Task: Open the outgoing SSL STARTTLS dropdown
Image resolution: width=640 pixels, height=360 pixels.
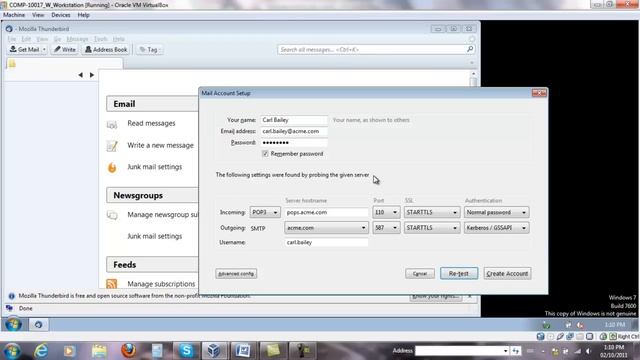Action: (432, 228)
